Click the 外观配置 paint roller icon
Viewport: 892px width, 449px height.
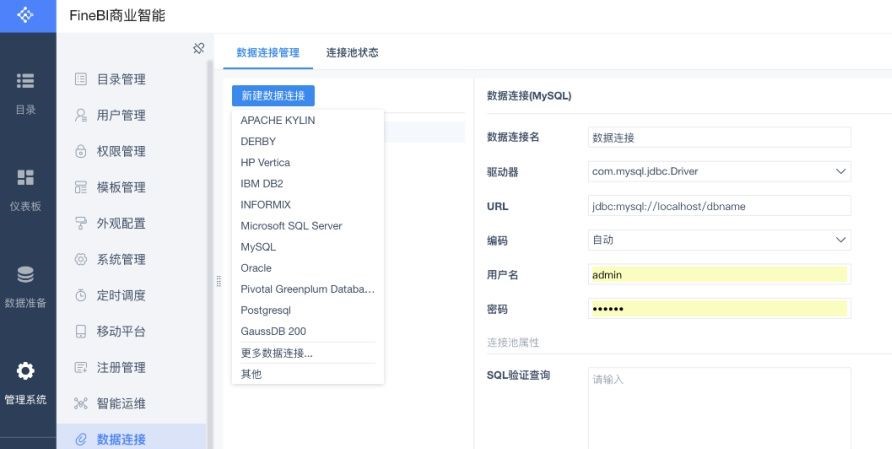click(x=81, y=223)
